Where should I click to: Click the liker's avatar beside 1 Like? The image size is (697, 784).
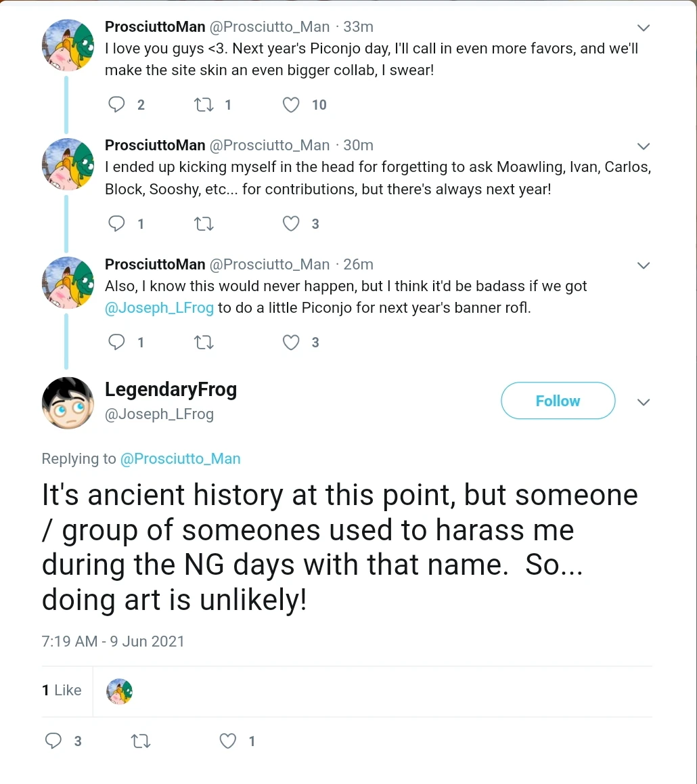click(x=120, y=691)
